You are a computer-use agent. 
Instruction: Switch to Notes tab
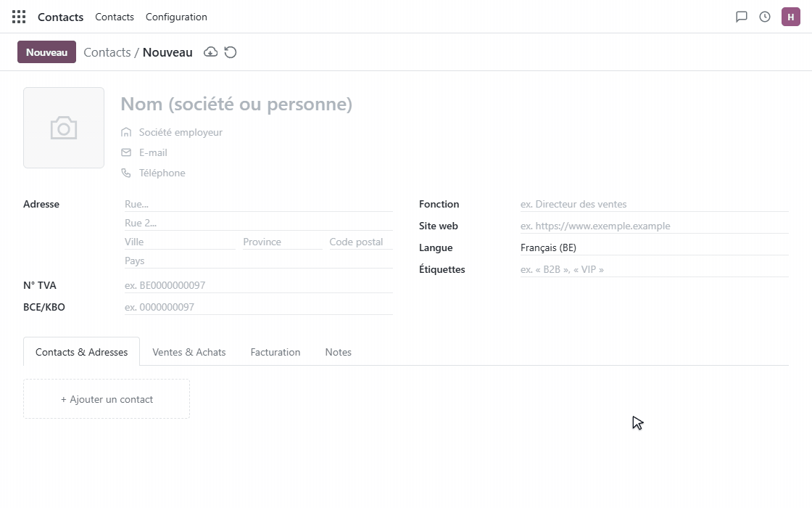pos(338,352)
